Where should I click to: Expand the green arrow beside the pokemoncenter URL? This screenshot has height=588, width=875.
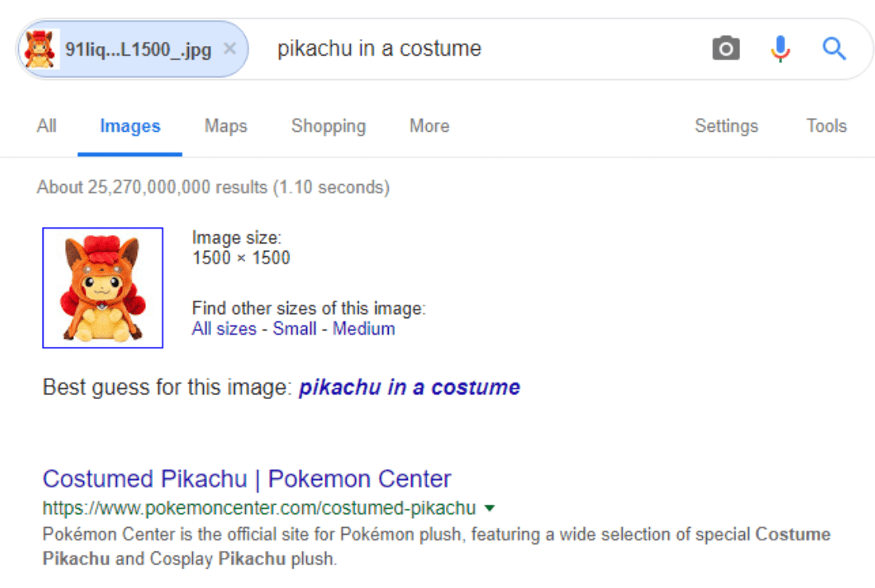(x=489, y=509)
